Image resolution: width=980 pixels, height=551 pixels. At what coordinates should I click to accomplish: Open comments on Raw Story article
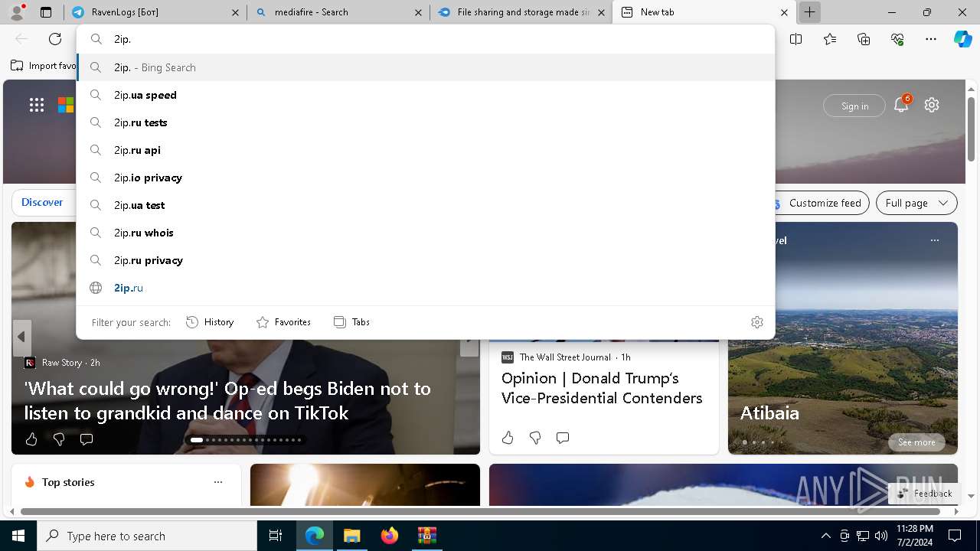(x=87, y=439)
